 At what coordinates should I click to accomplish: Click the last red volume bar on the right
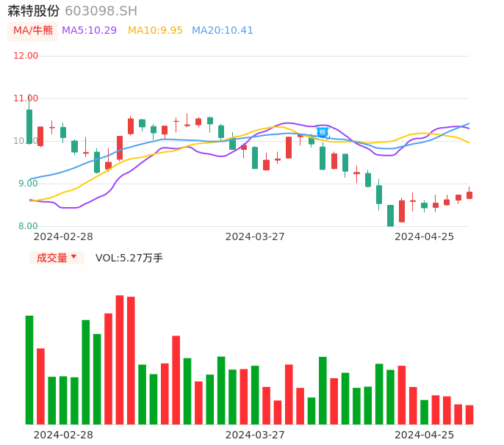click(x=469, y=414)
